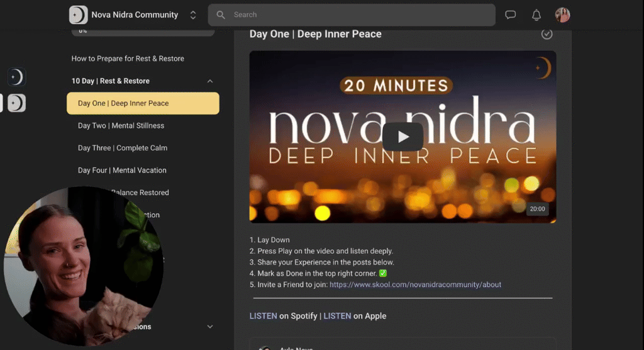Open the chat messages icon

510,15
